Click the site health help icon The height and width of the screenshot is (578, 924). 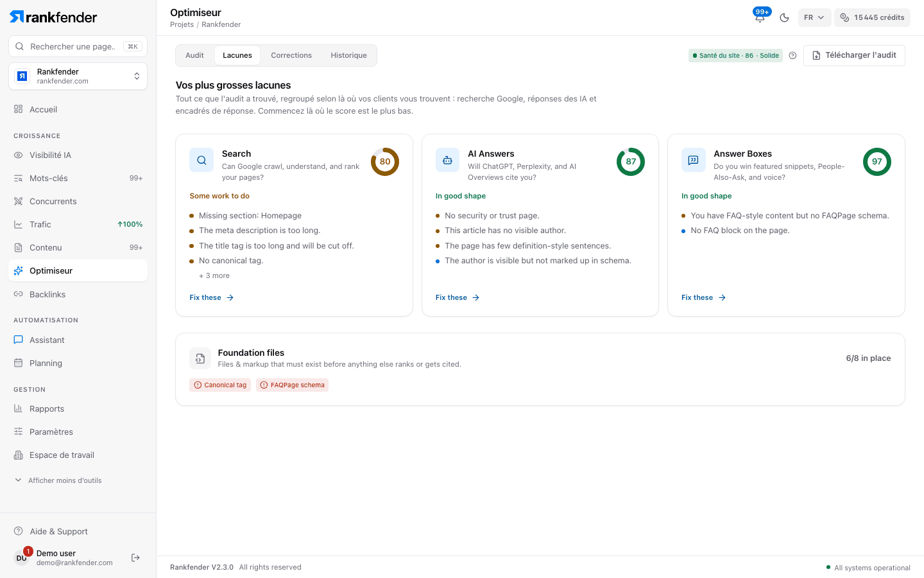pos(792,55)
